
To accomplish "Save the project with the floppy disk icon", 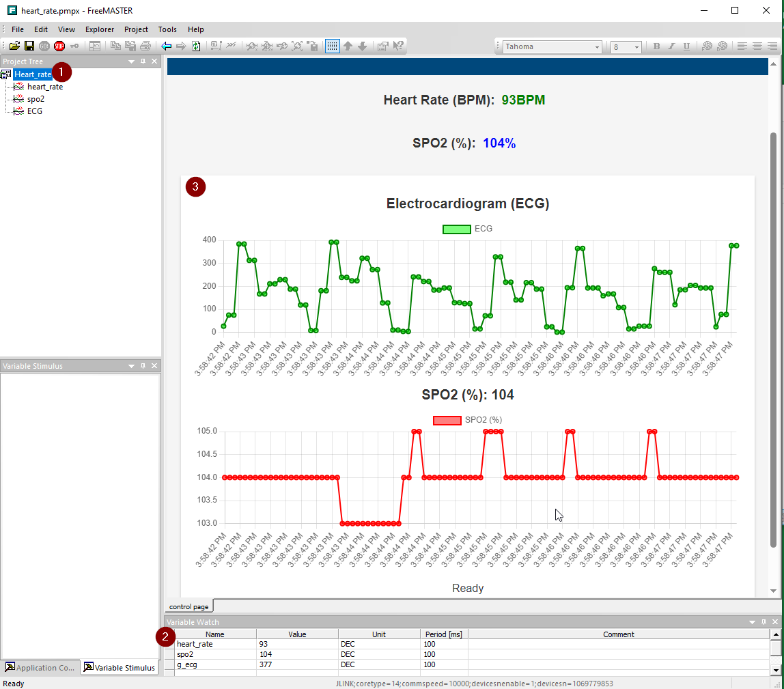I will tap(29, 46).
